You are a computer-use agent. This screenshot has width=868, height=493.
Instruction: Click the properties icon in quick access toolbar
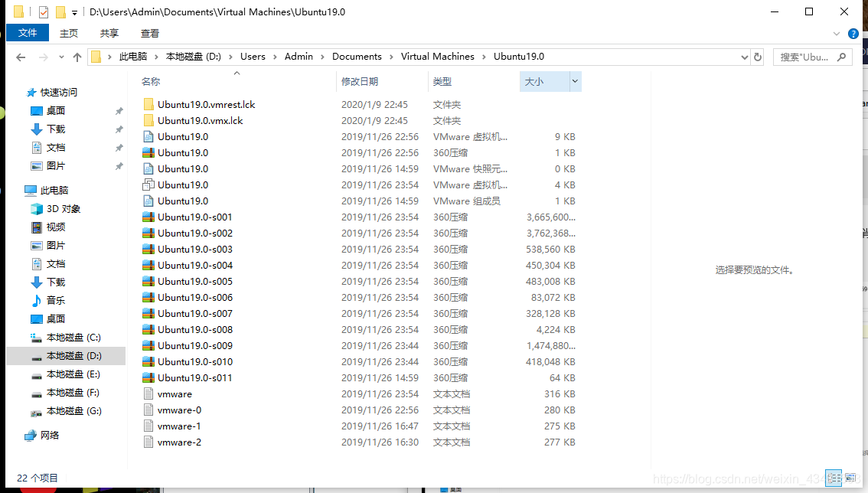pos(43,11)
